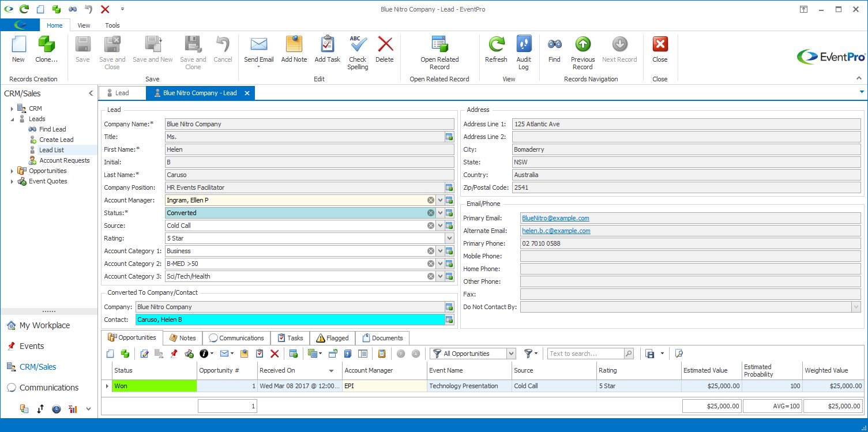Open lookup icon next to Contact Caruso
Viewport: 868px width, 432px height.
point(449,320)
